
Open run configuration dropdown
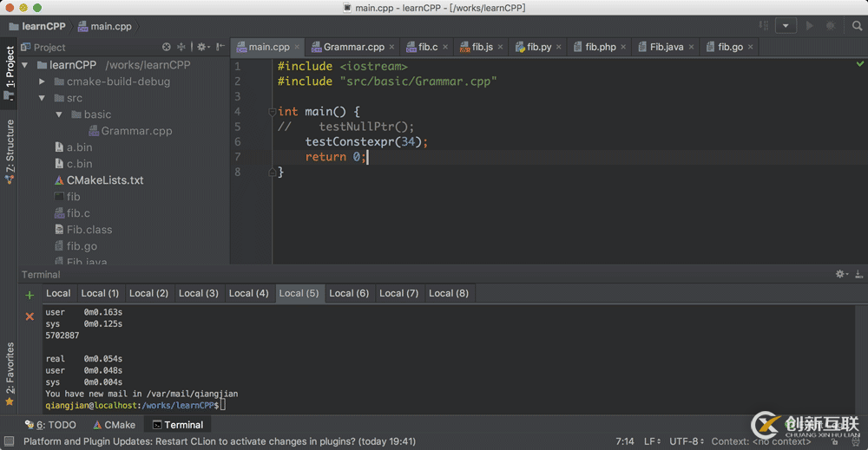click(x=786, y=25)
